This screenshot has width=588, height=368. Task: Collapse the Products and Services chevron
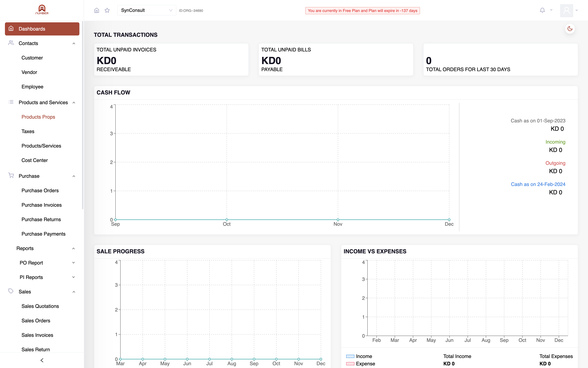click(x=74, y=103)
